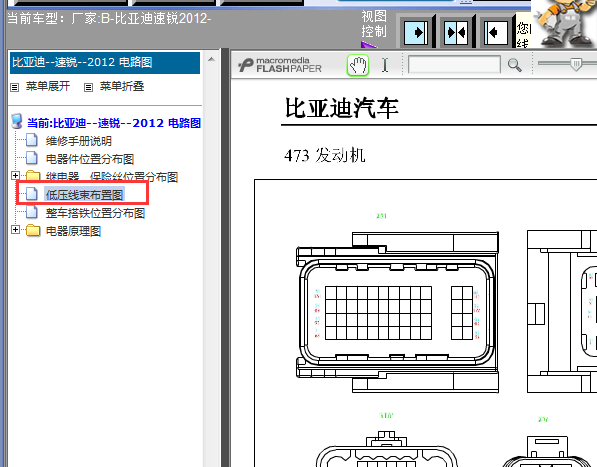
Task: Click the mechanic mascot image
Action: coord(564,24)
